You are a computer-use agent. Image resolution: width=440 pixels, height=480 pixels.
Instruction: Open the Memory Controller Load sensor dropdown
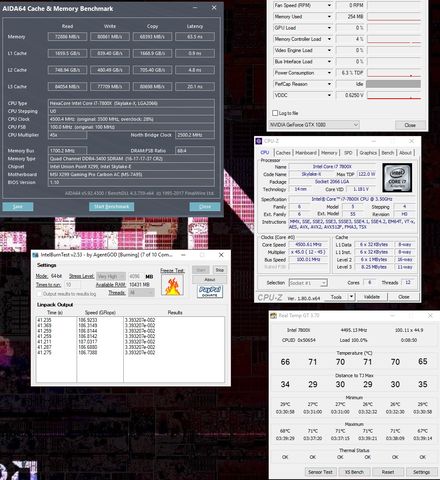click(329, 39)
